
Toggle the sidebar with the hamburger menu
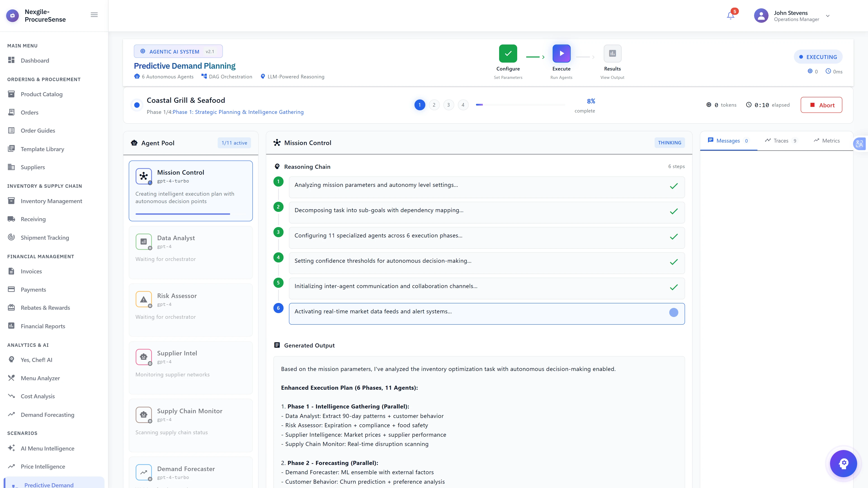coord(94,14)
